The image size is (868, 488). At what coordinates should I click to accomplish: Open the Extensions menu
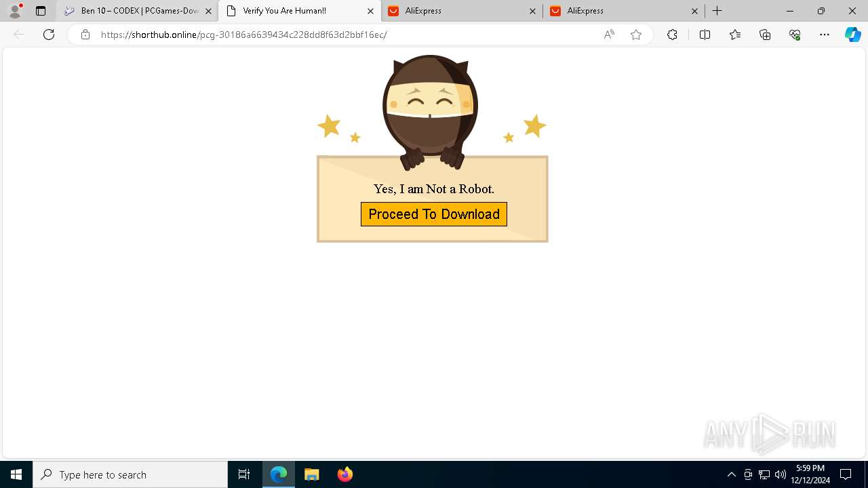coord(672,35)
